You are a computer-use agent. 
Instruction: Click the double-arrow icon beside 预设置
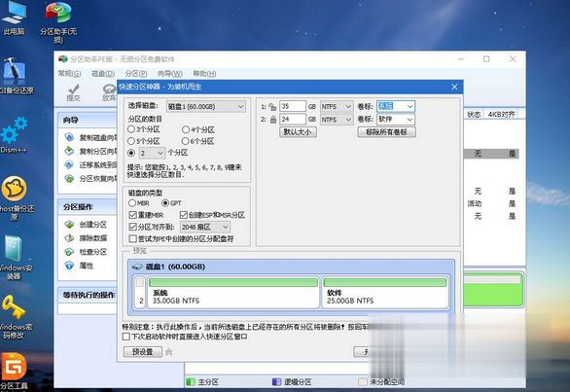click(169, 352)
